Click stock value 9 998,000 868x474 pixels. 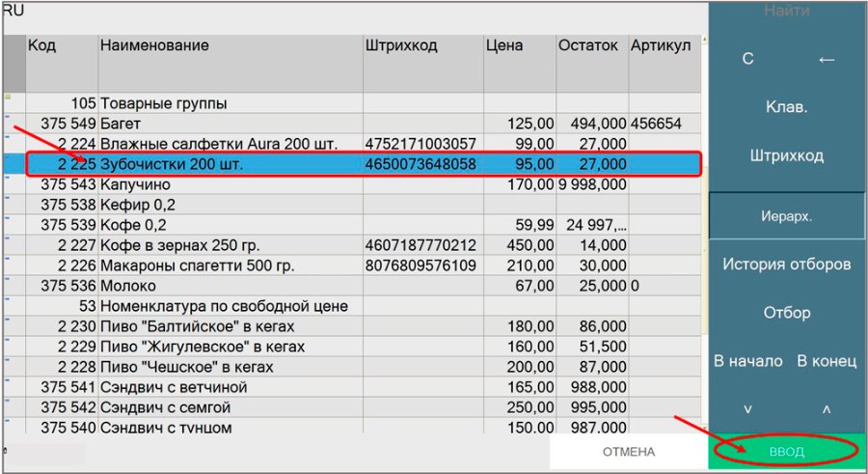(592, 184)
